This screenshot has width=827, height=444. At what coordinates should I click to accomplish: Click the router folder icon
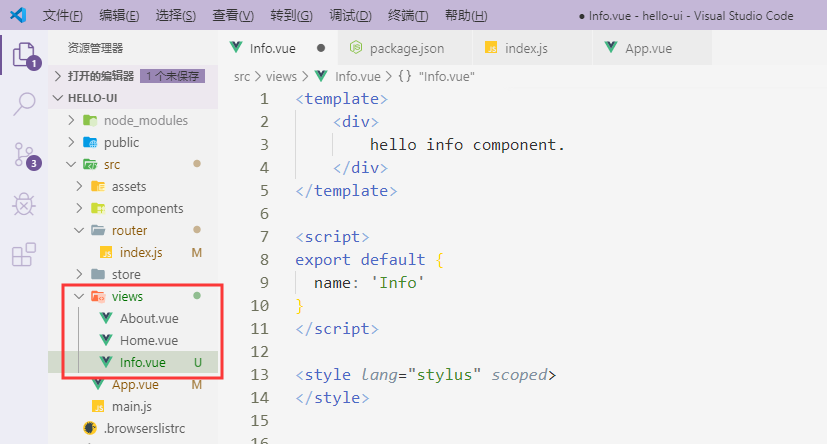click(98, 230)
